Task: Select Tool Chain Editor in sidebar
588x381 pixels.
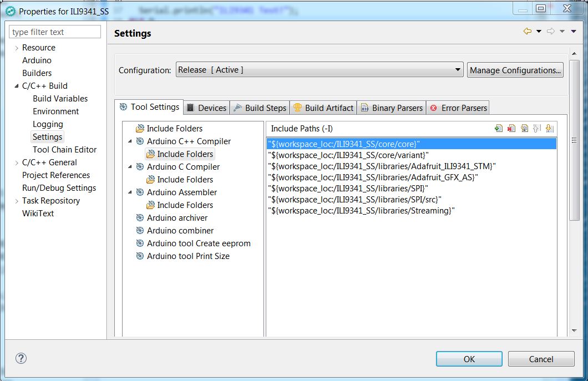Action: pyautogui.click(x=64, y=150)
